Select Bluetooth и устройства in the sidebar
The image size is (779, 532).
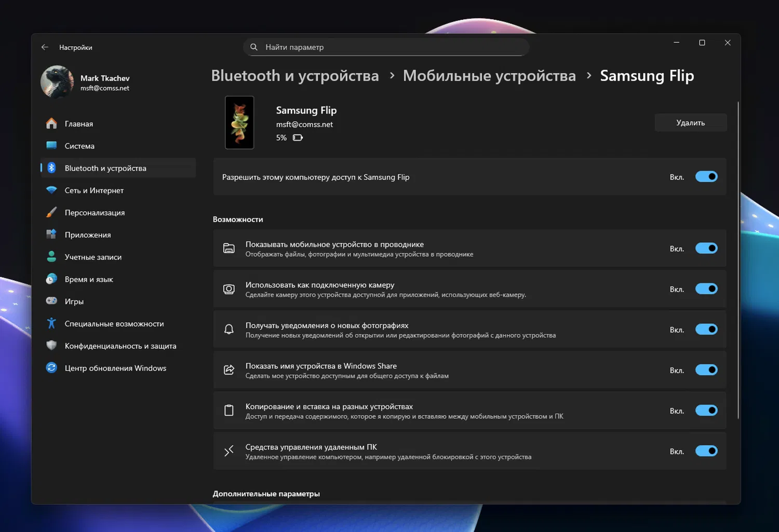pos(105,168)
